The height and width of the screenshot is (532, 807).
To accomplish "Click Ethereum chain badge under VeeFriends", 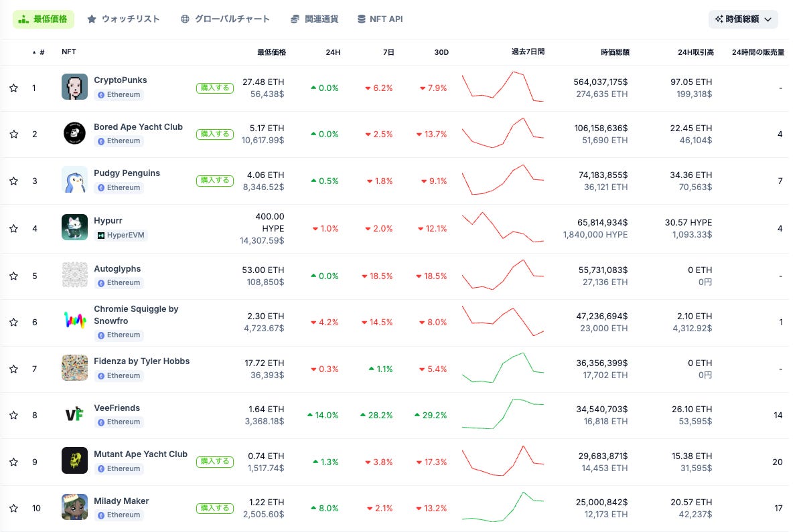I will point(119,422).
